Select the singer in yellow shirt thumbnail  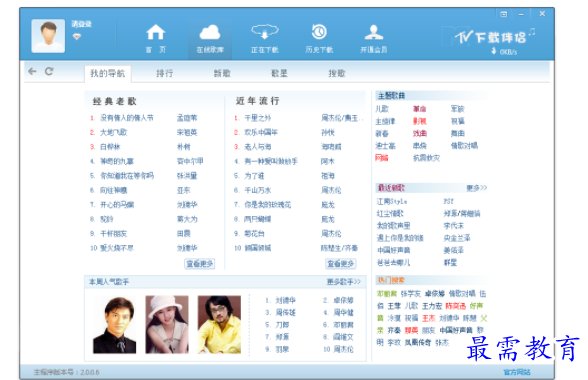click(219, 325)
